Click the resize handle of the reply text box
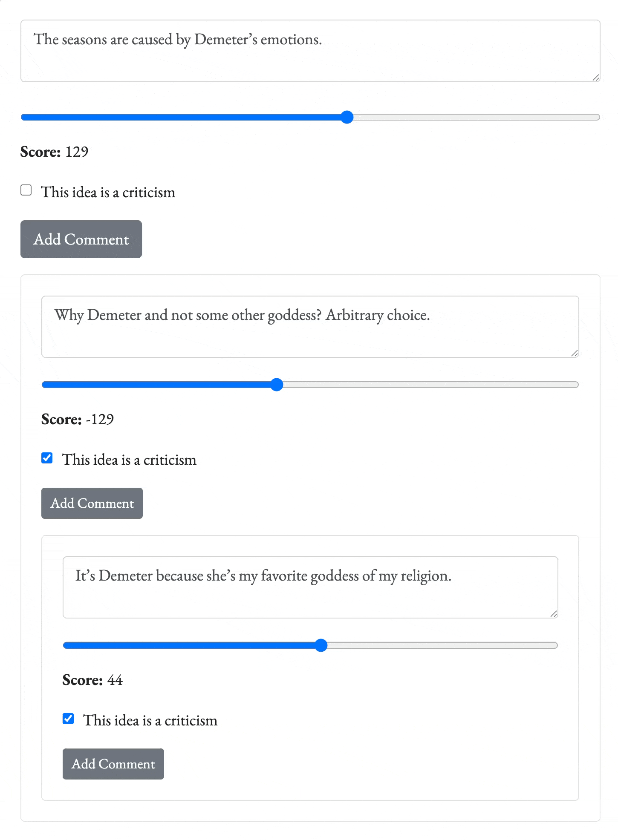 (x=554, y=614)
